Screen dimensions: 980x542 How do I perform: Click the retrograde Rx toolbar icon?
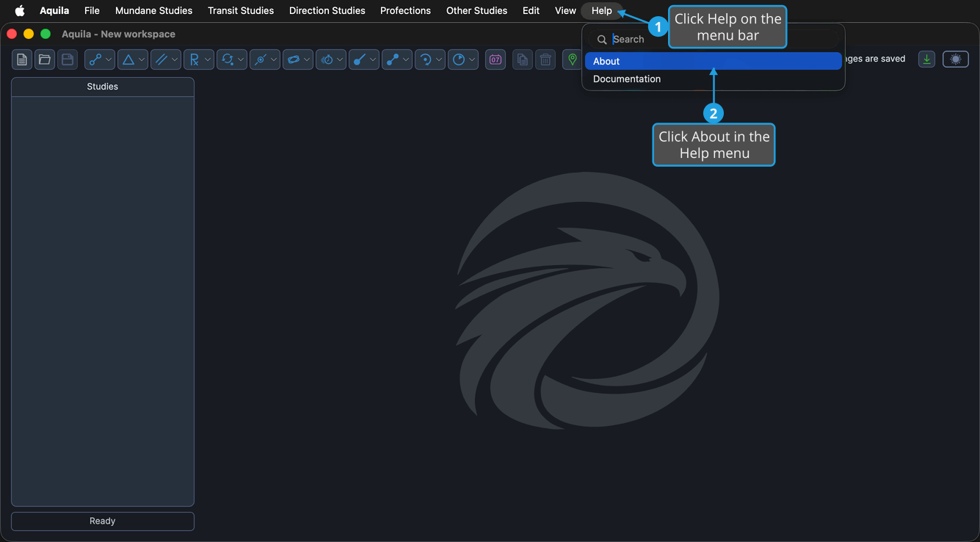194,59
